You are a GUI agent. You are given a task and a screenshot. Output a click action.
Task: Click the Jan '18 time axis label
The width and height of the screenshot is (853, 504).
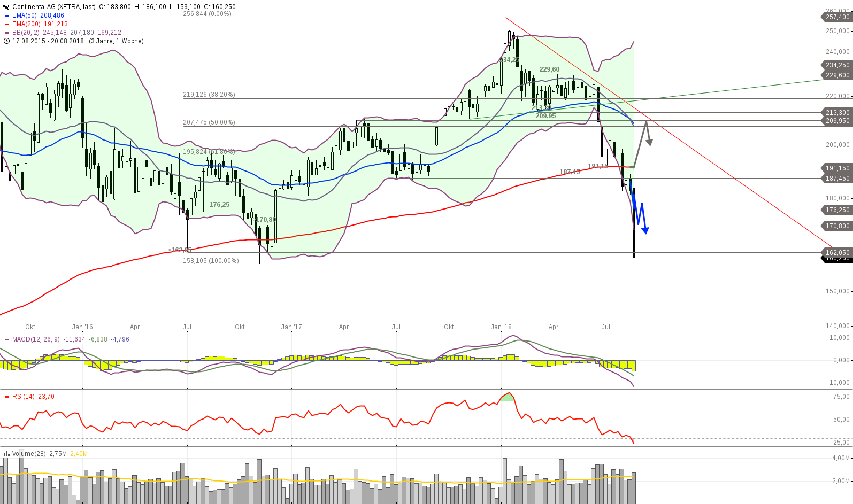pyautogui.click(x=501, y=327)
